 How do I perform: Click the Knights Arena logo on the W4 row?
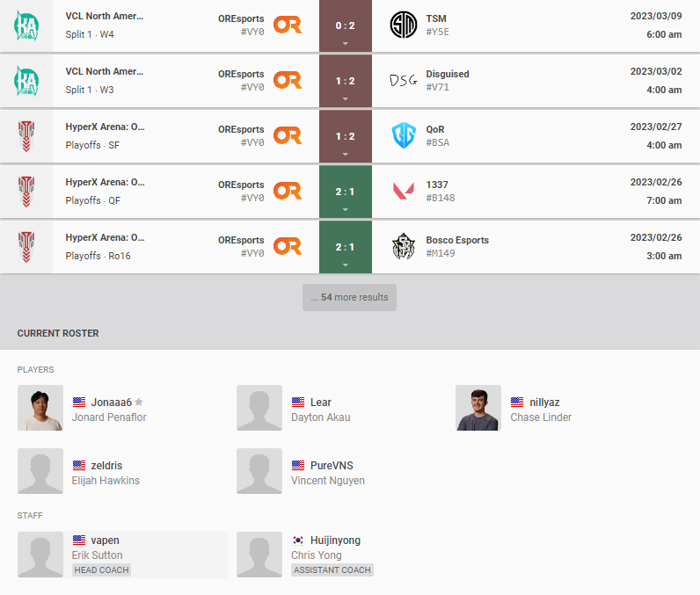click(x=26, y=25)
